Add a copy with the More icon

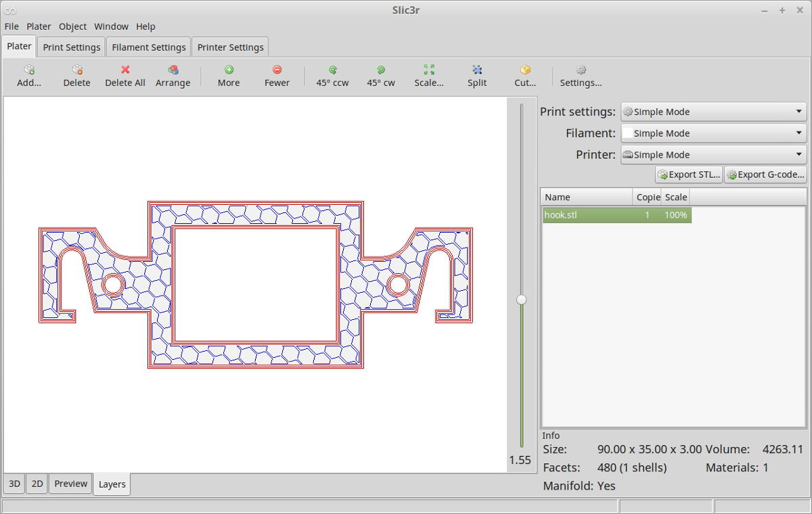point(229,70)
